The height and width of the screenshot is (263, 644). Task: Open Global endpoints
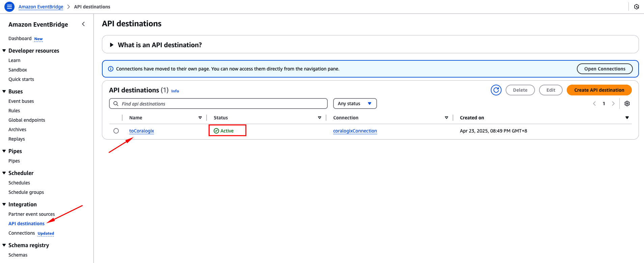click(x=27, y=120)
